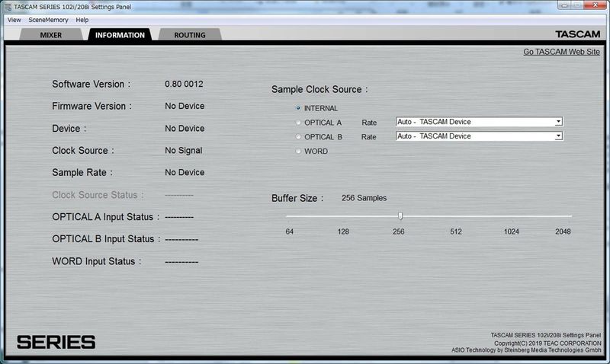Image resolution: width=610 pixels, height=364 pixels.
Task: Click the 1024 buffer size label
Action: tap(511, 231)
